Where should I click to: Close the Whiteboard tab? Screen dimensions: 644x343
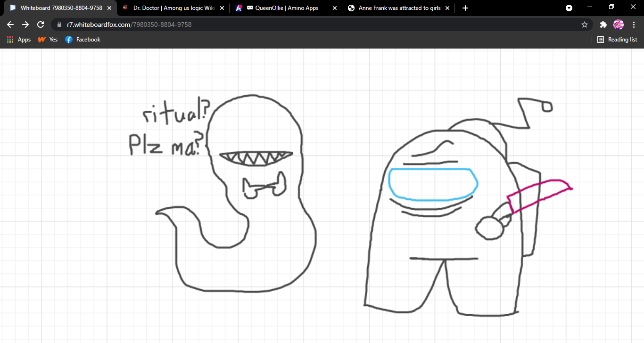tap(109, 8)
